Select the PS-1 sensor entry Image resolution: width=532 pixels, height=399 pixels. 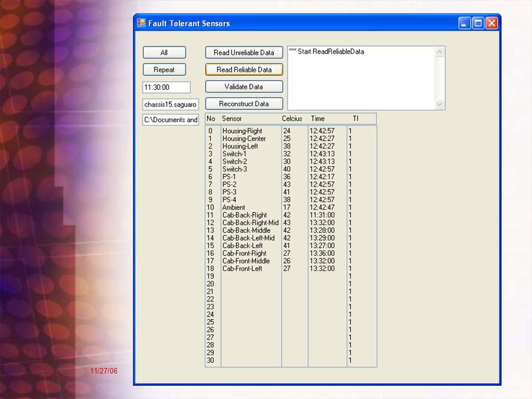pos(229,177)
